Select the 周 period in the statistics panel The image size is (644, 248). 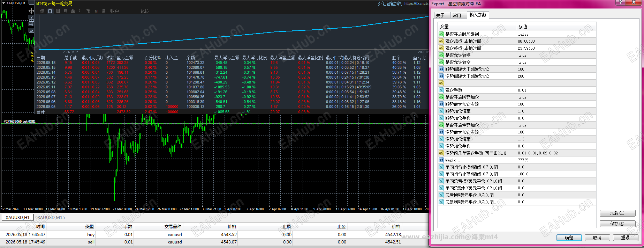pos(58,11)
